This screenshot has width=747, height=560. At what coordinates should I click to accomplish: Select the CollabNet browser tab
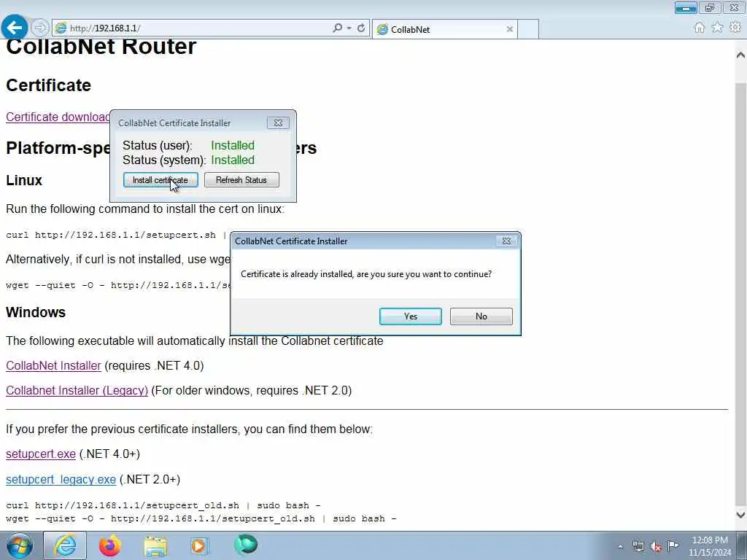pyautogui.click(x=444, y=29)
